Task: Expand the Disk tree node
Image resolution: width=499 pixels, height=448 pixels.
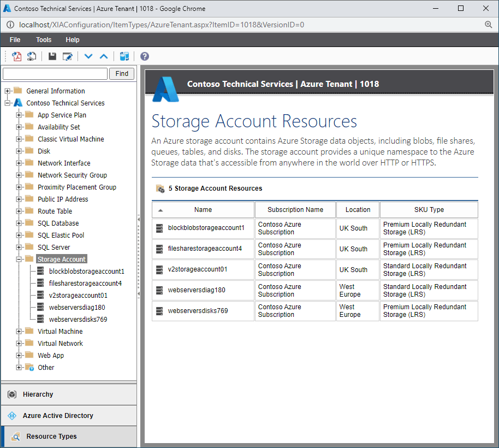Action: tap(19, 151)
